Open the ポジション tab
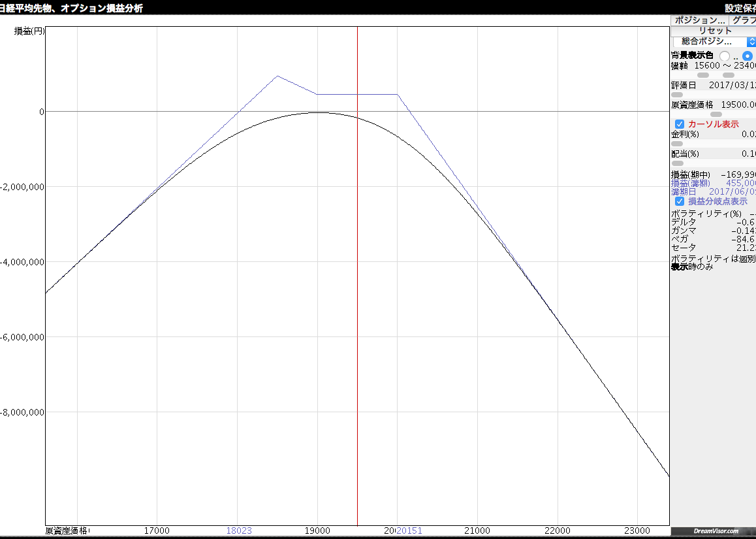 pyautogui.click(x=699, y=20)
